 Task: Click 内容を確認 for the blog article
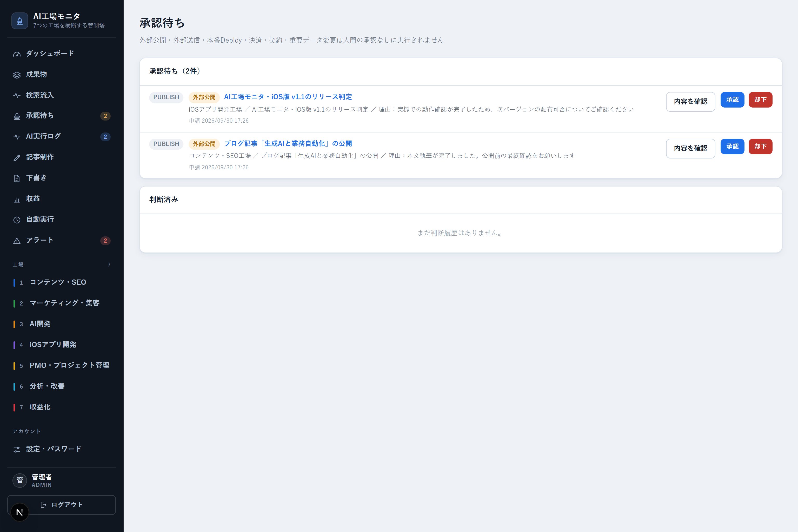(x=690, y=148)
